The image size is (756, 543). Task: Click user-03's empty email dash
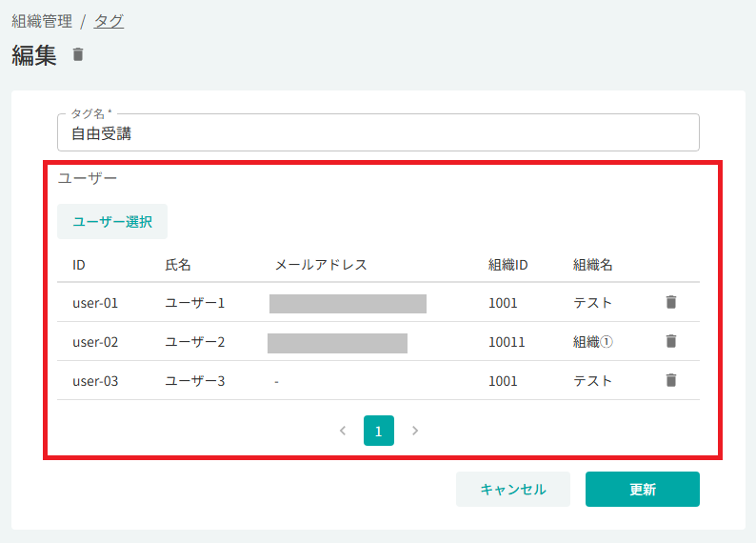[277, 381]
